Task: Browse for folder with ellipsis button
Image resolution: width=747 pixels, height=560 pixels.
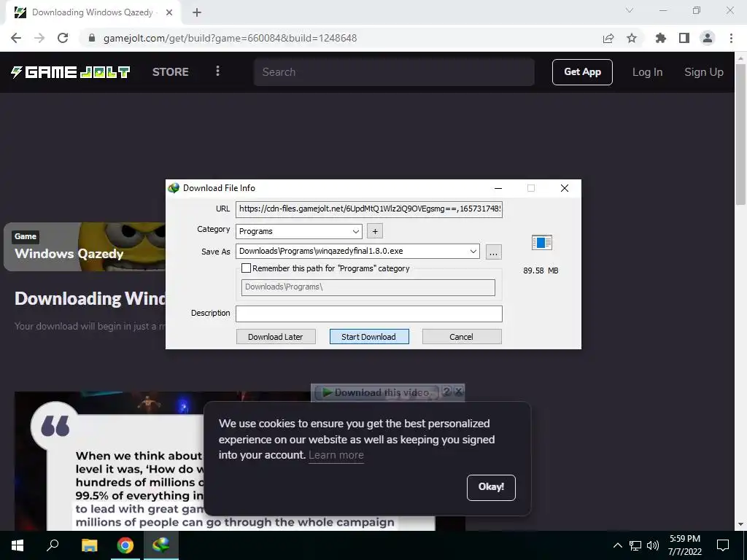Action: coord(494,252)
